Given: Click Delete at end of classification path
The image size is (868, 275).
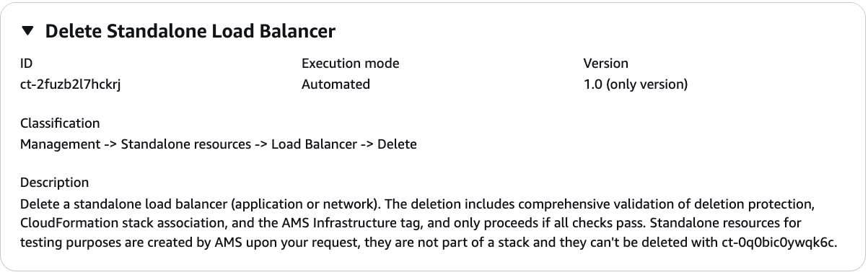Looking at the screenshot, I should coord(397,144).
